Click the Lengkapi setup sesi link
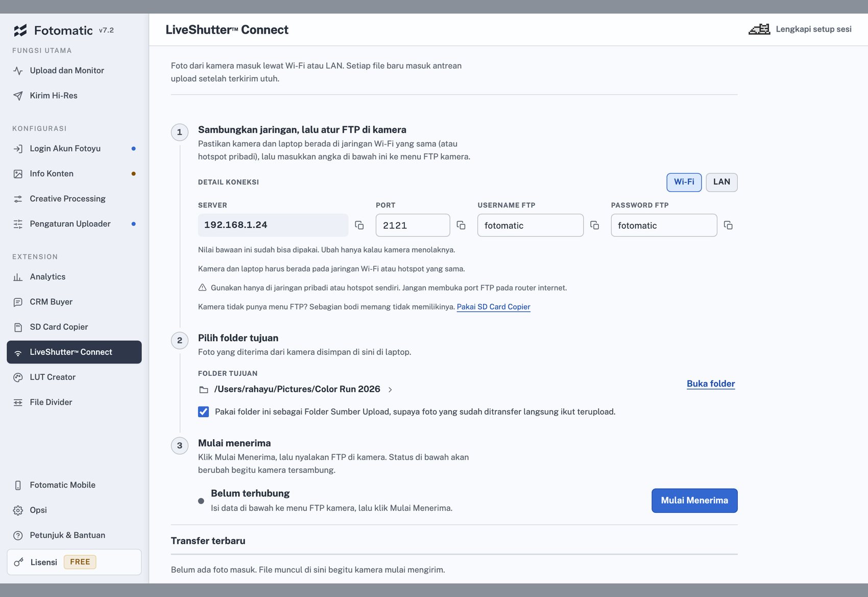This screenshot has width=868, height=597. pyautogui.click(x=813, y=29)
